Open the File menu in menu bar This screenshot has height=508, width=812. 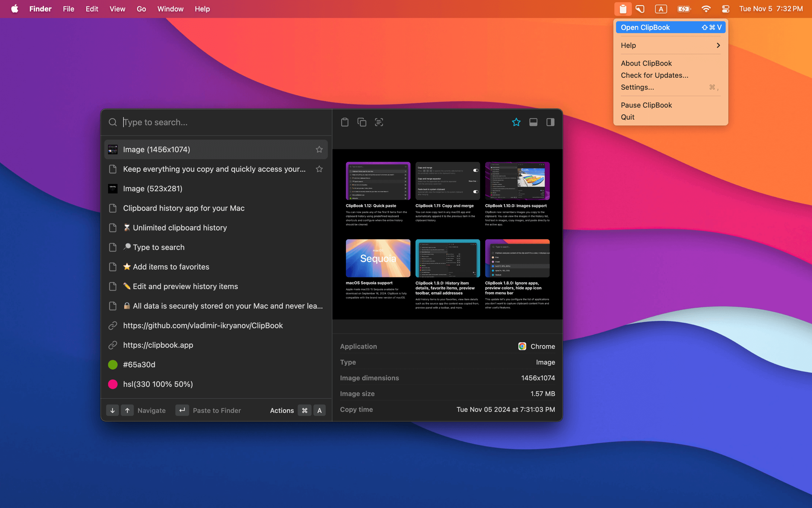tap(69, 9)
